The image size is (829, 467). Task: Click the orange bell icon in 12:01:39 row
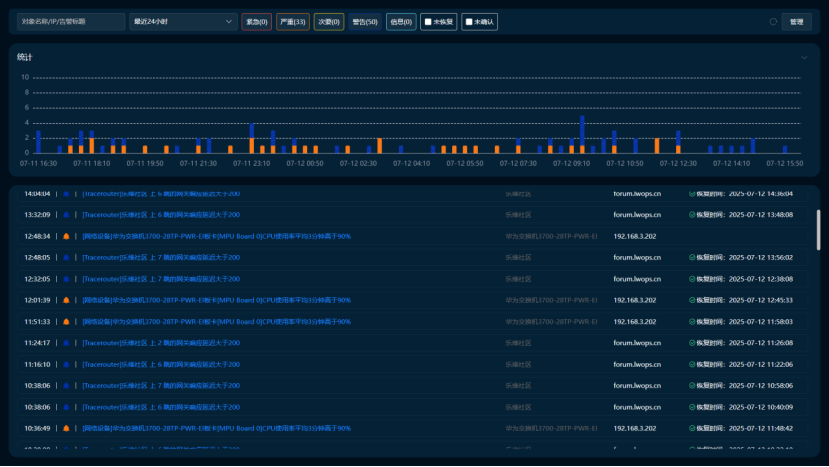coord(66,300)
